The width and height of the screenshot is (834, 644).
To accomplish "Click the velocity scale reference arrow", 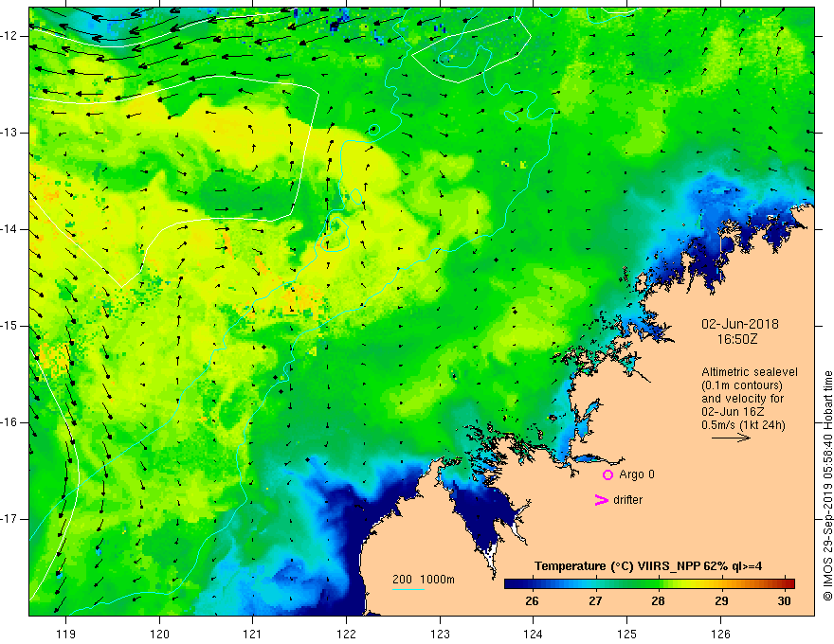I will (x=731, y=438).
